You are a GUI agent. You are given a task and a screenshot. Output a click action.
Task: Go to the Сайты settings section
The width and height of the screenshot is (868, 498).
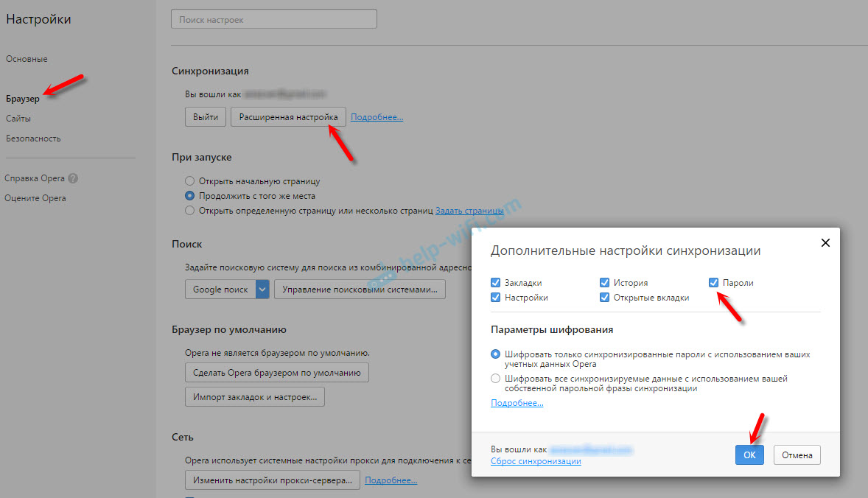pos(18,119)
